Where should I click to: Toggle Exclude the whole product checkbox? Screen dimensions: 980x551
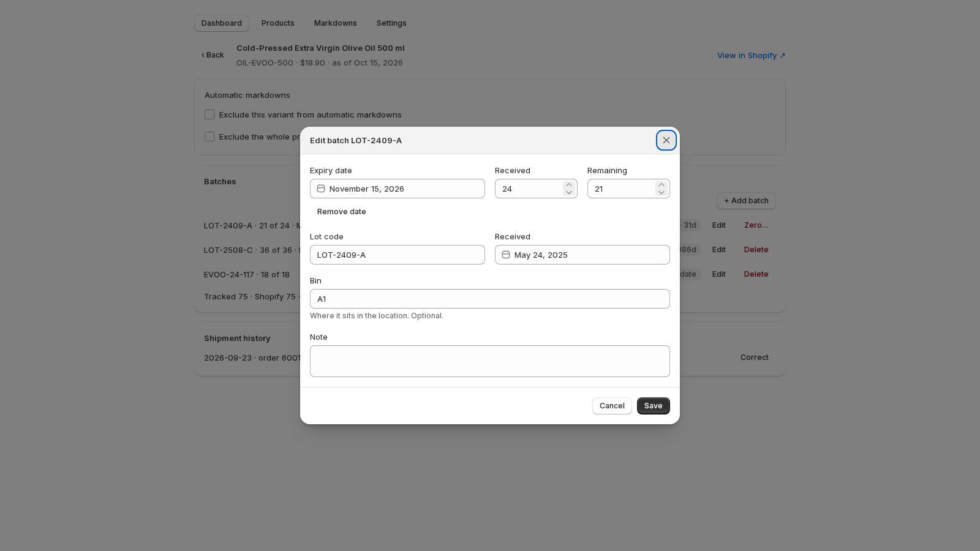(209, 137)
